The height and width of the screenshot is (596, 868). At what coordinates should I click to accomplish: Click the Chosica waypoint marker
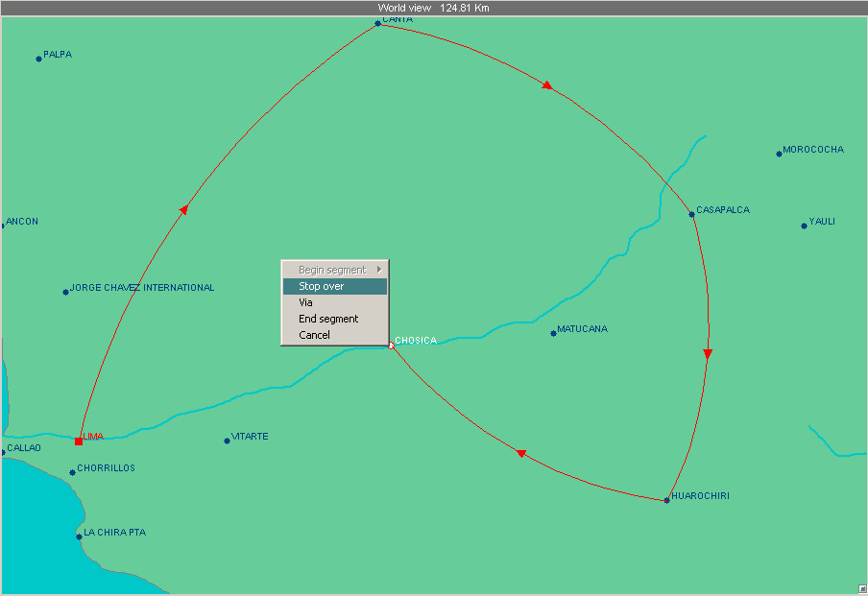pos(392,345)
